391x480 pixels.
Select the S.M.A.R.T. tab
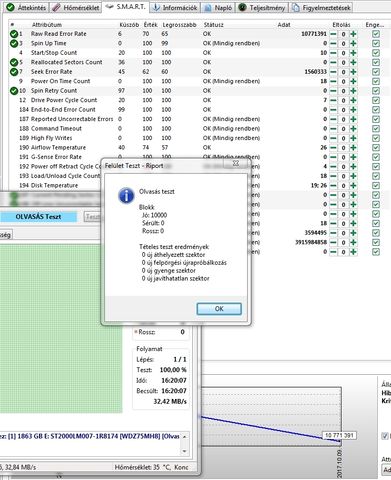[x=126, y=7]
